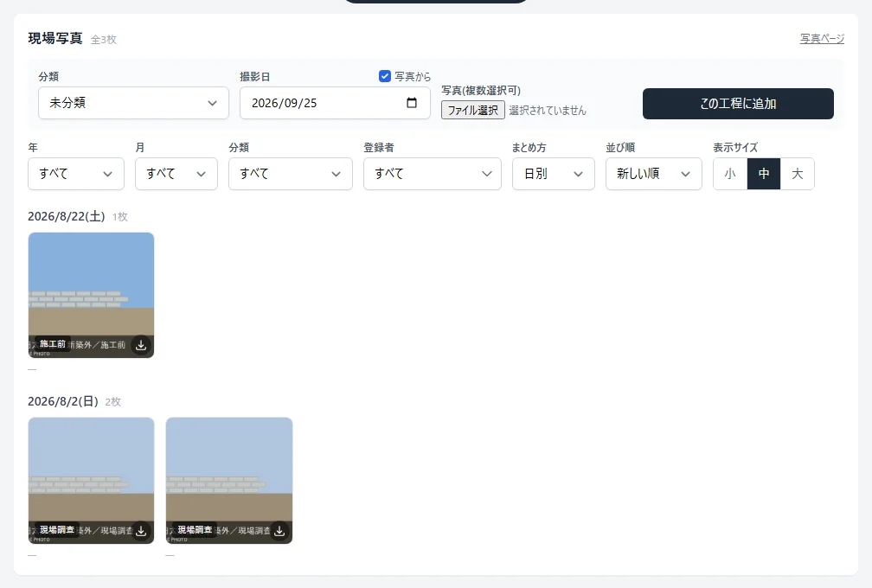Download the 施工前 photo from 2026/8/22
The height and width of the screenshot is (588, 872).
[141, 345]
